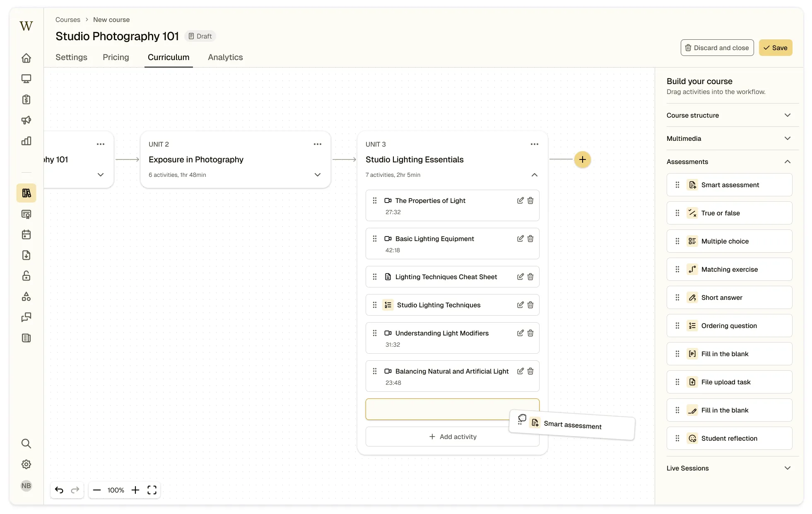Open Unit 3 more options menu
This screenshot has width=812, height=514.
(x=534, y=144)
